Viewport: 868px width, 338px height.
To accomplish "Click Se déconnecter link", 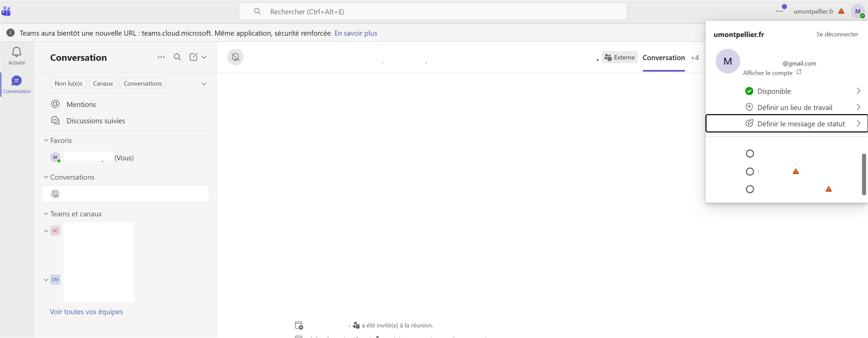I will (x=837, y=34).
